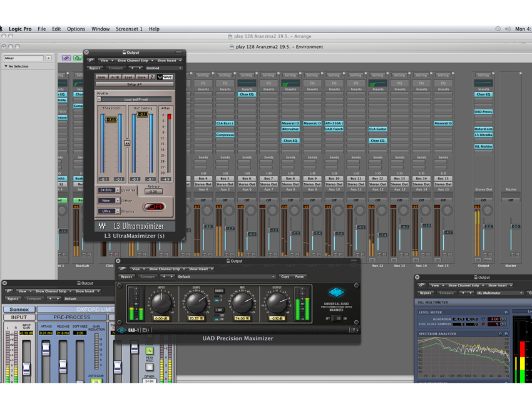
Task: Click the Spectrum Analyzer grey settings icon
Action: 500,333
